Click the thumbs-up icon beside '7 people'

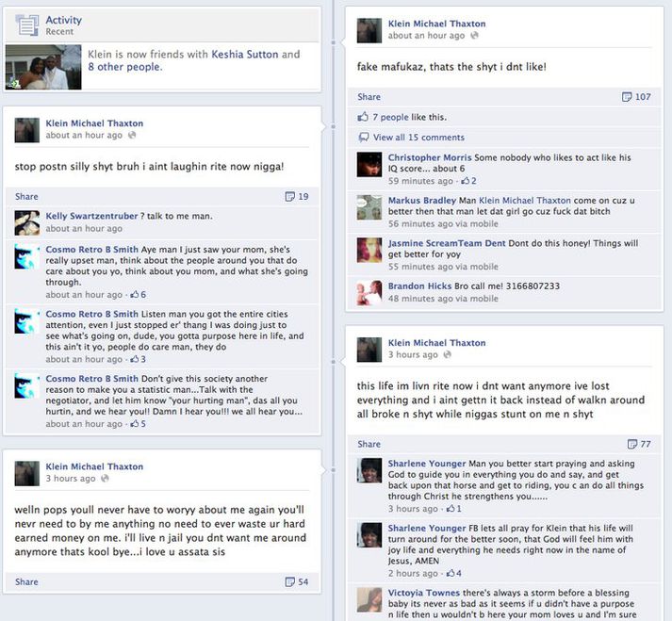click(363, 117)
